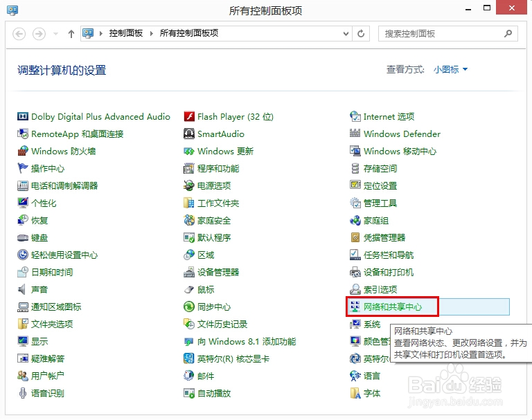Screen dimensions: 532x420
Task: Click the Forward navigation arrow button
Action: tap(39, 34)
